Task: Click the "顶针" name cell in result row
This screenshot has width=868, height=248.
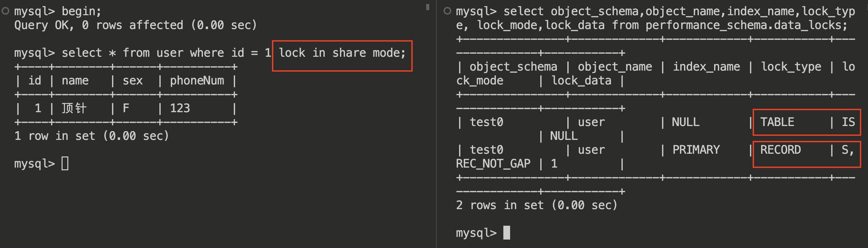Action: [x=74, y=108]
